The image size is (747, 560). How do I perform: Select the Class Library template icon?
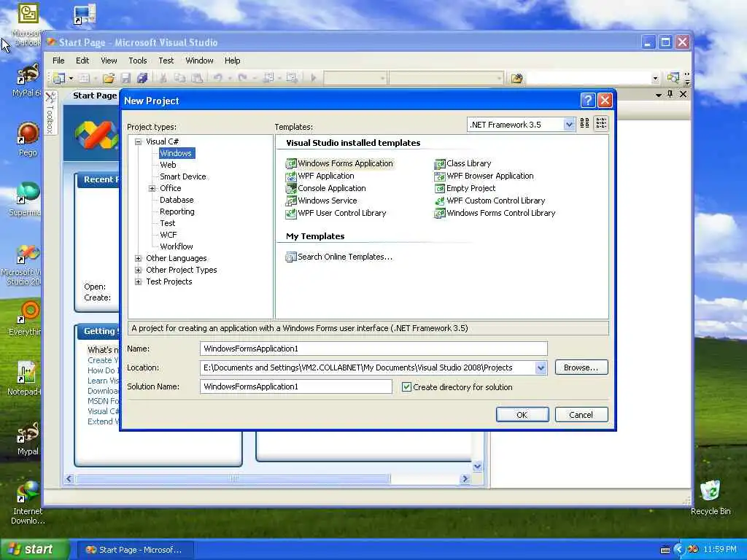click(439, 163)
